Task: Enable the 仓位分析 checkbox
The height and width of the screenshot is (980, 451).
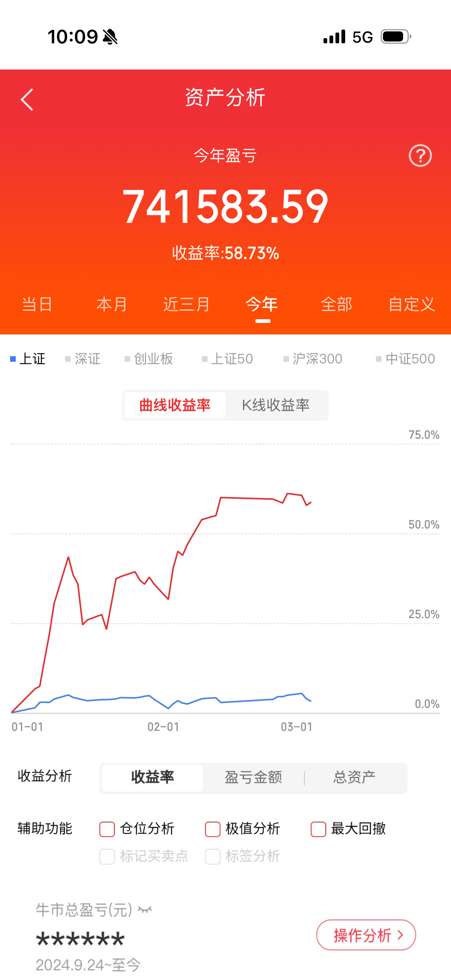Action: [107, 828]
